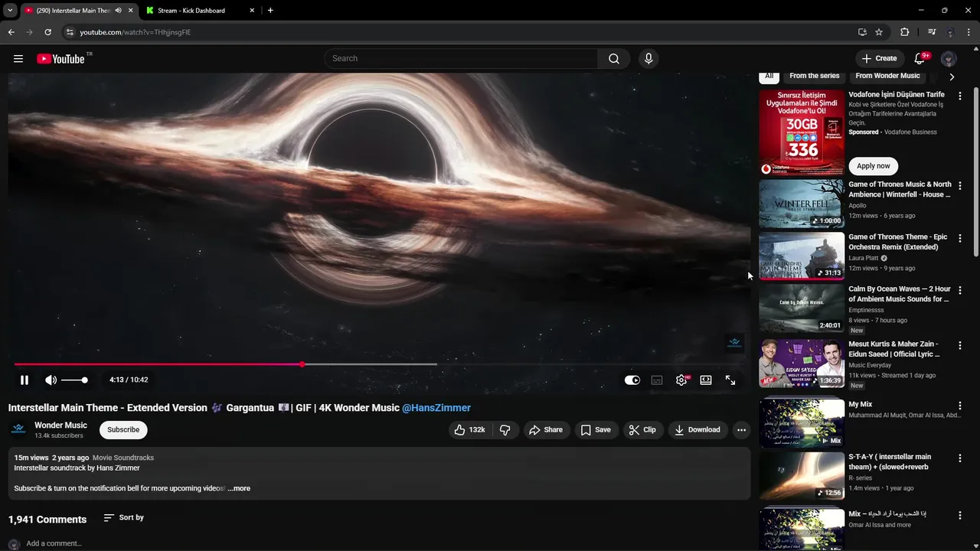
Task: Start voice search with the microphone
Action: [648, 59]
